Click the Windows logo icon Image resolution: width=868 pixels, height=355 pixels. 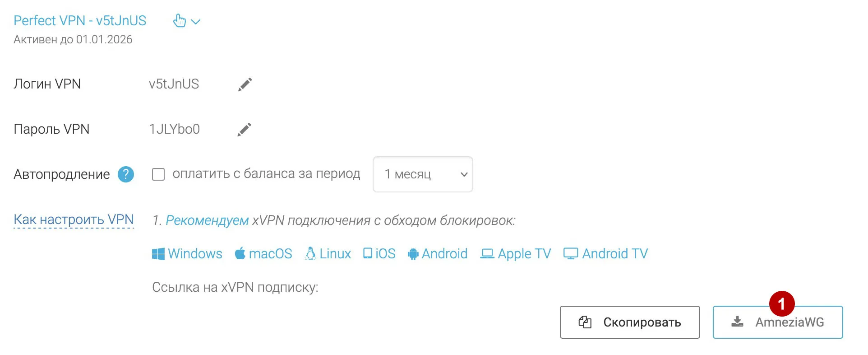[158, 254]
